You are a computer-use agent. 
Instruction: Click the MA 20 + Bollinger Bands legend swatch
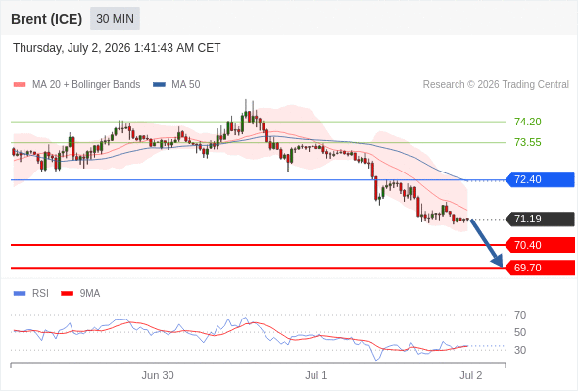(20, 85)
